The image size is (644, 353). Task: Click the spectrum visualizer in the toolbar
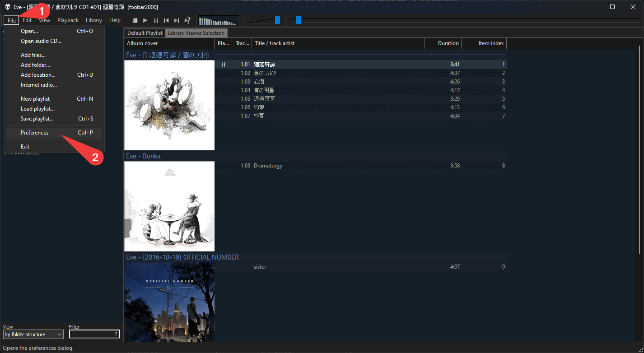tap(219, 21)
